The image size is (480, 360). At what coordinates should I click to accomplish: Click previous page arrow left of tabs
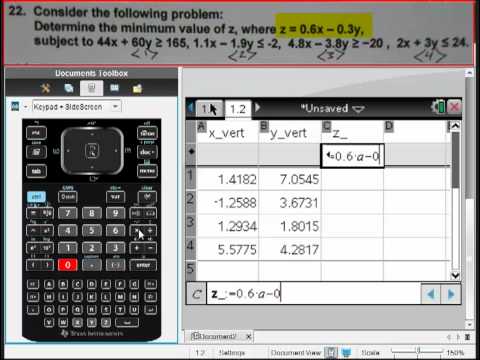pos(191,108)
